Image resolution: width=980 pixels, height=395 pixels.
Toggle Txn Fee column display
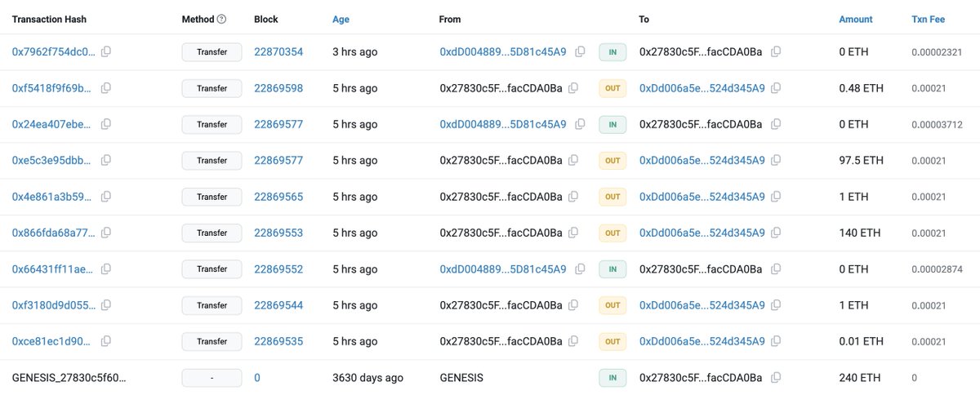click(929, 19)
